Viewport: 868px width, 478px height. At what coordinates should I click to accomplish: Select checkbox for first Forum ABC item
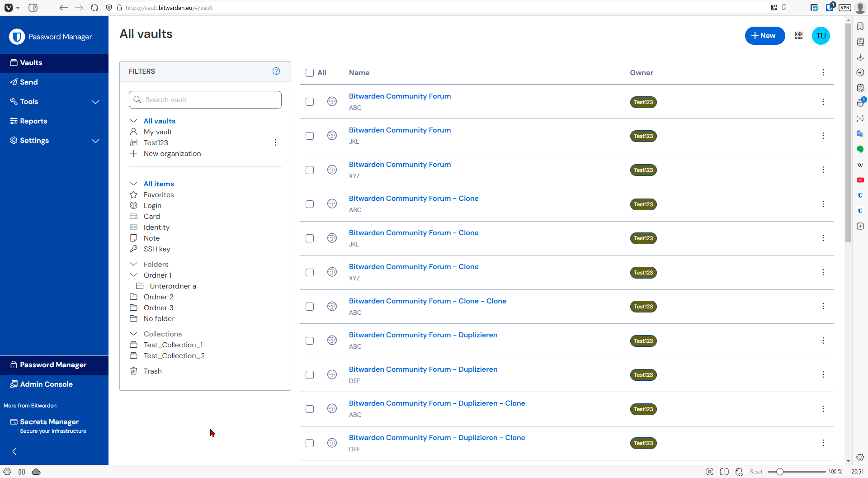(x=310, y=102)
